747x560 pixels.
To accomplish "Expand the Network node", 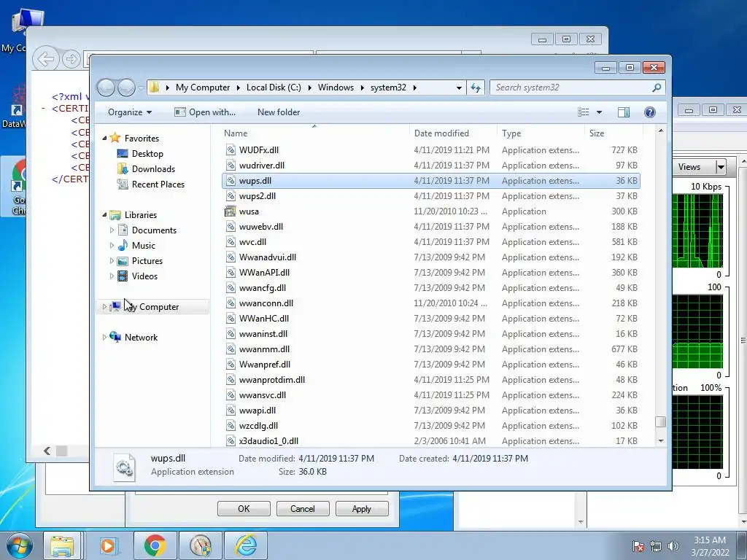I will (x=104, y=337).
